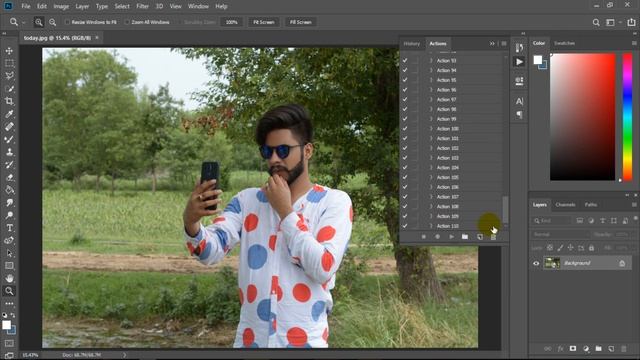Open the Window menu

[198, 7]
